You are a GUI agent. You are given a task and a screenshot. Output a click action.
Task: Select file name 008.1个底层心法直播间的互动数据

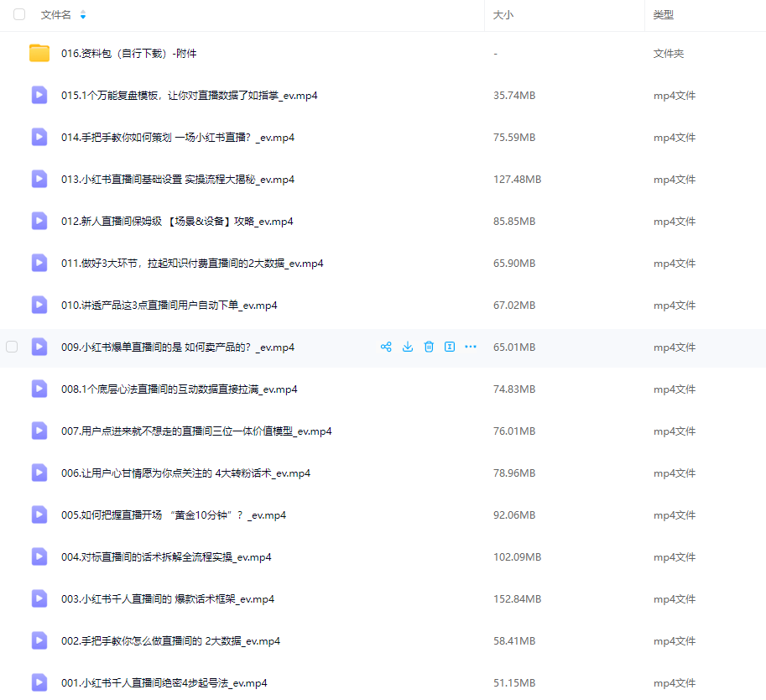coord(180,389)
